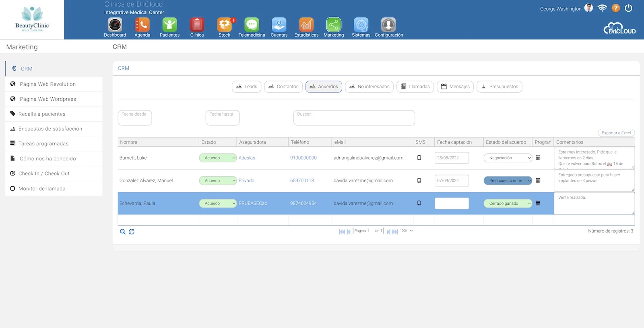
Task: Switch to the Leads tab
Action: tap(247, 87)
